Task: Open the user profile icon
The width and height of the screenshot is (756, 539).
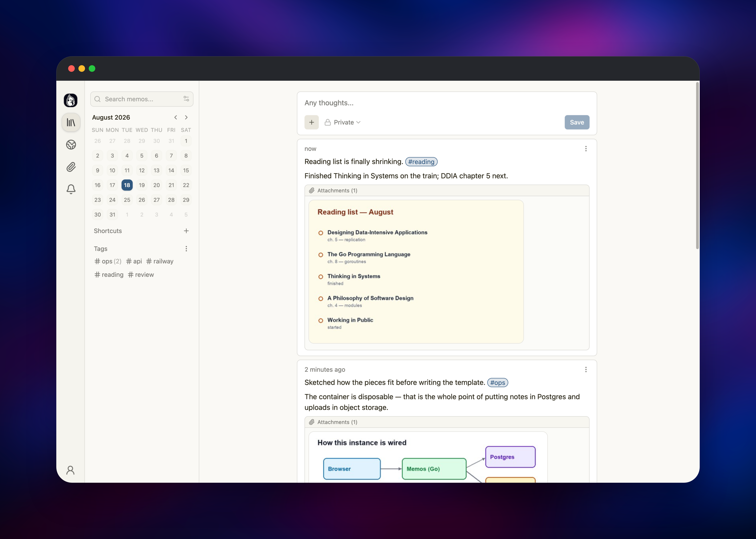Action: (70, 470)
